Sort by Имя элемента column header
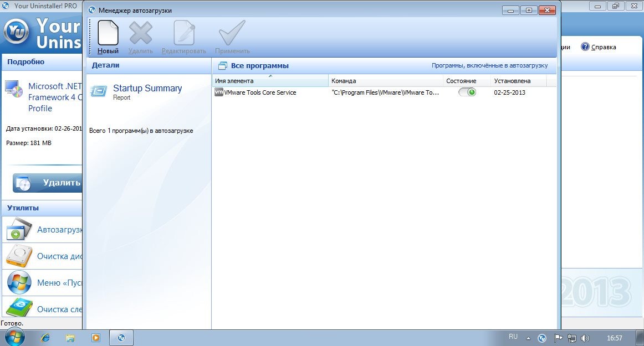Screen dimensions: 644x346 point(270,81)
